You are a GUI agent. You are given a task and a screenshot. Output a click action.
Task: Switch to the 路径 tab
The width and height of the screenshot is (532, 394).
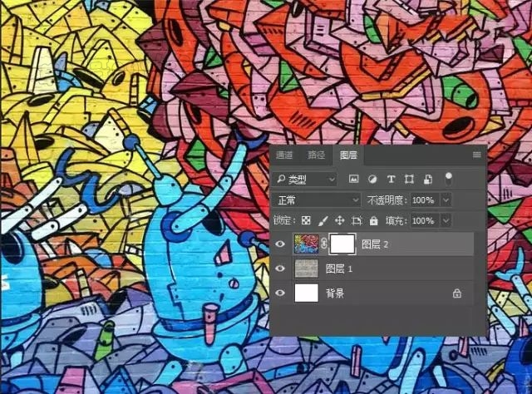pos(316,155)
